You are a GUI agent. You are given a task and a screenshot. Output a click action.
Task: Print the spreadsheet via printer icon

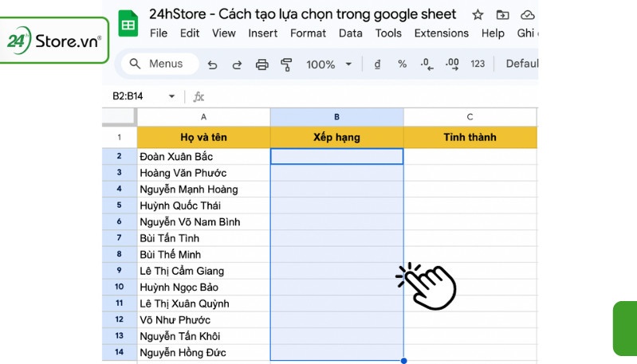pos(261,65)
